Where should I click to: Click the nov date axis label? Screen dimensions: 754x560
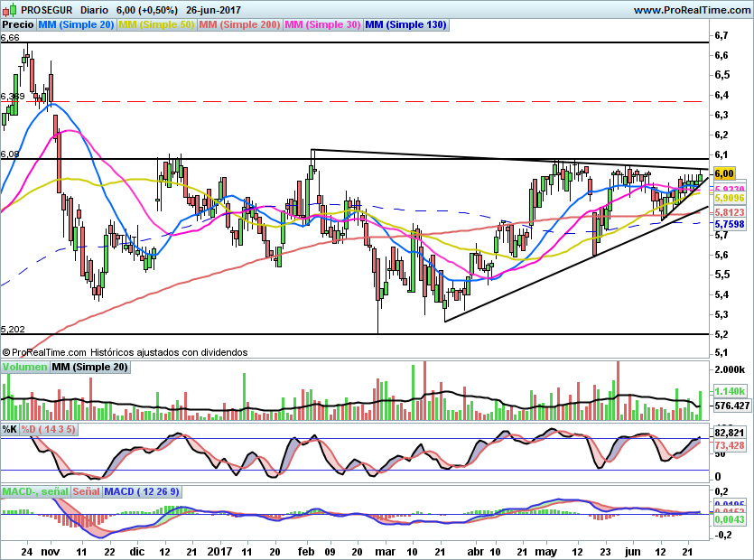50,551
